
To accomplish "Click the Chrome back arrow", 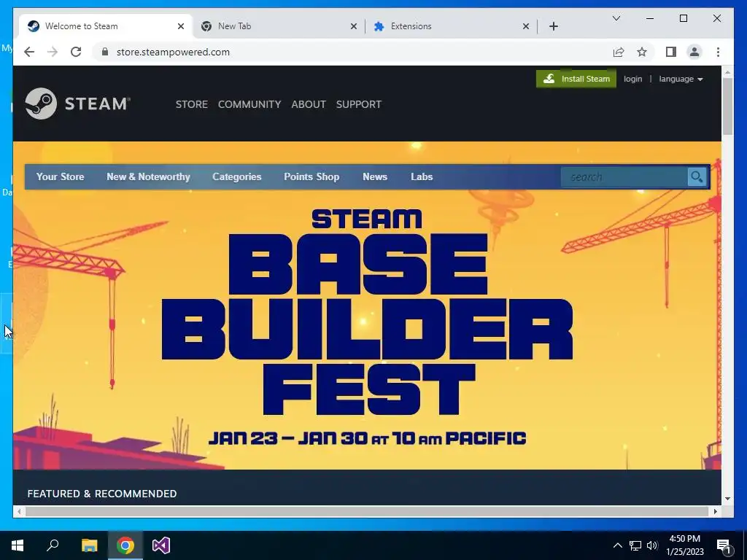I will 29,52.
